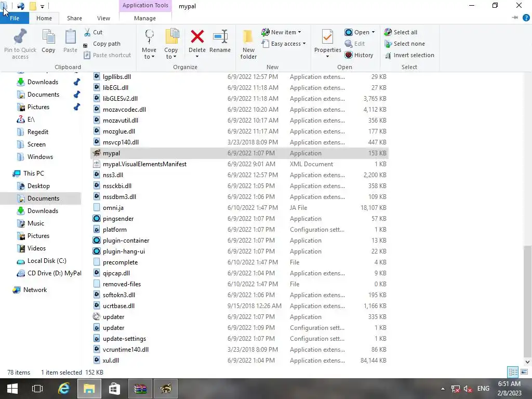This screenshot has height=399, width=532.
Task: Show hidden tray icons arrow
Action: (x=443, y=389)
